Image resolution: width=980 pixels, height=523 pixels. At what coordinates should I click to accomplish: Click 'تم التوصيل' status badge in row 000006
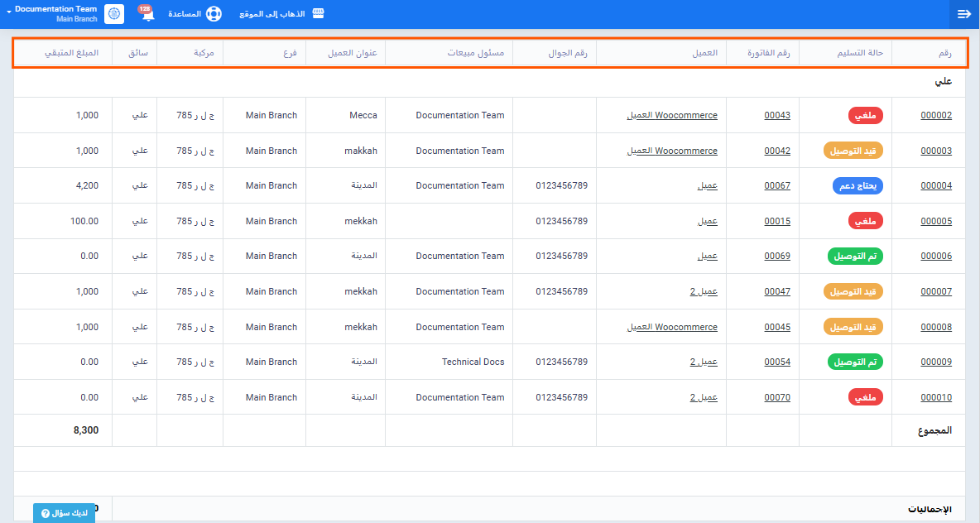(x=855, y=257)
